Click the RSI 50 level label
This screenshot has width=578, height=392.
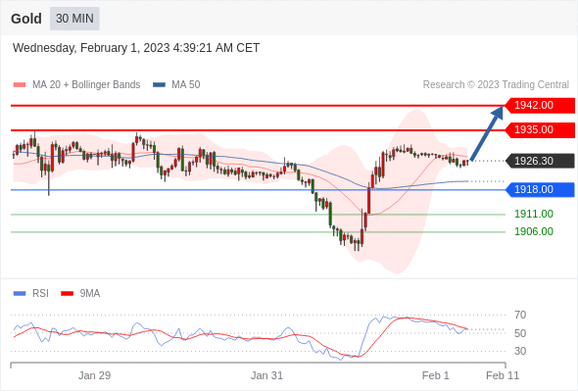(x=520, y=333)
